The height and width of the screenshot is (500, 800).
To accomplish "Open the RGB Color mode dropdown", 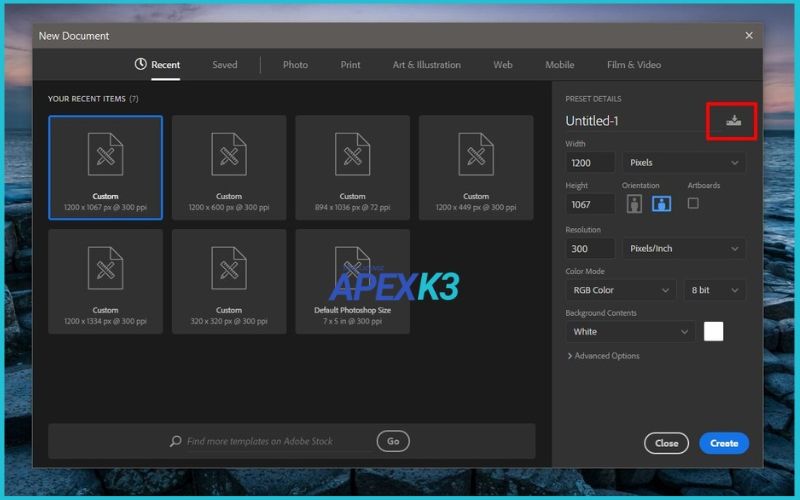I will (x=620, y=290).
